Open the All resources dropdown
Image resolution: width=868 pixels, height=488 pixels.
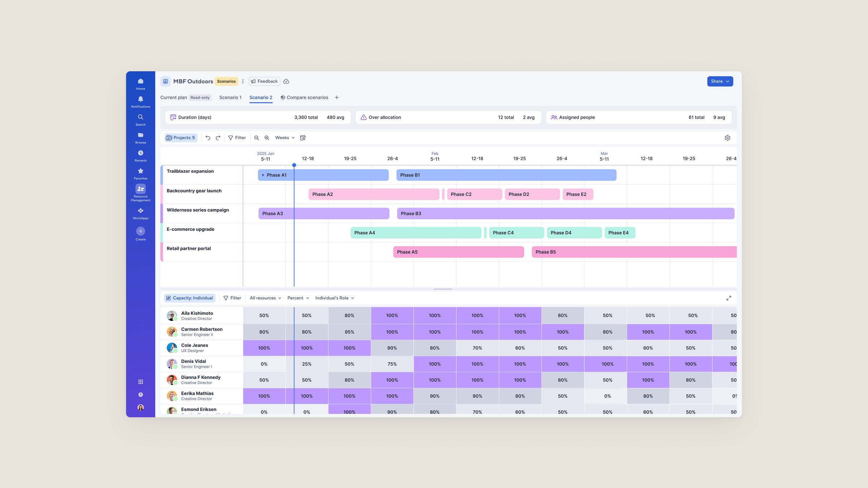tap(265, 298)
